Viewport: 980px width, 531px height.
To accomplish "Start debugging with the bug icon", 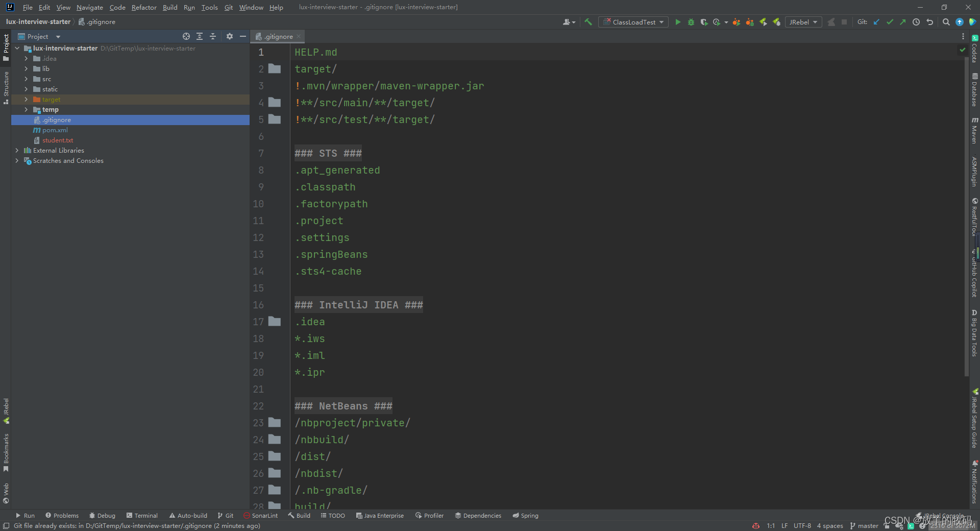I will click(691, 22).
